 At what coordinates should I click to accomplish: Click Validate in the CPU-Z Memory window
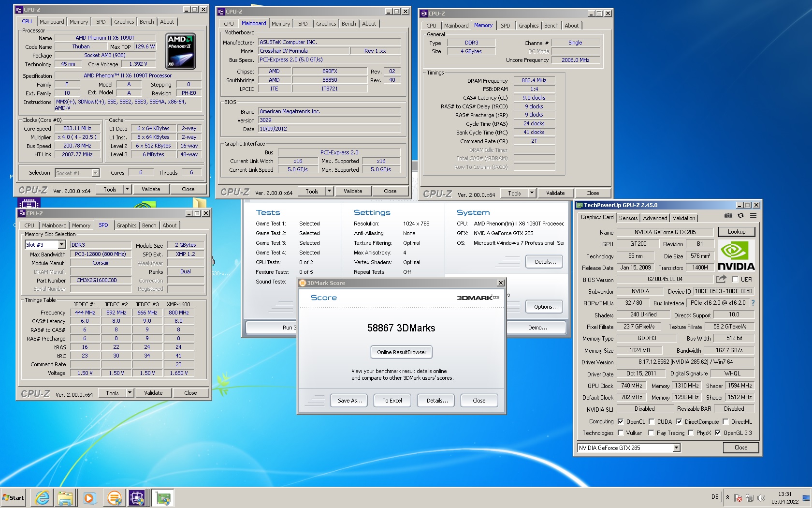pyautogui.click(x=555, y=193)
